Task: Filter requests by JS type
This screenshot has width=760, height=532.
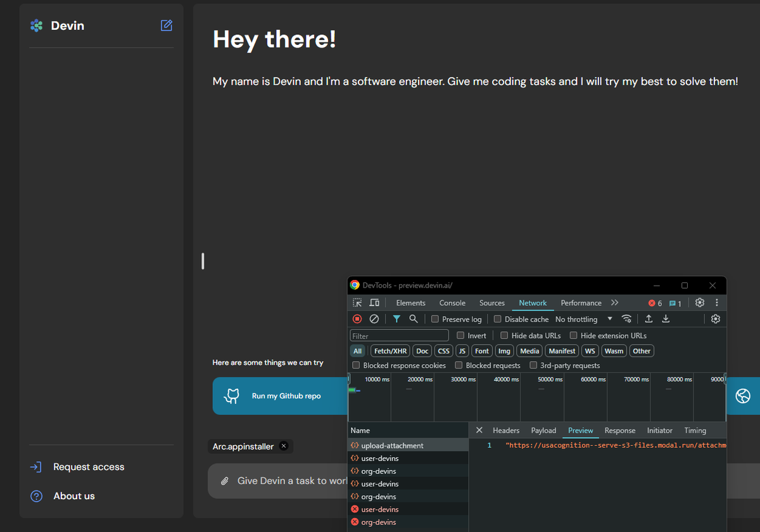Action: click(462, 351)
